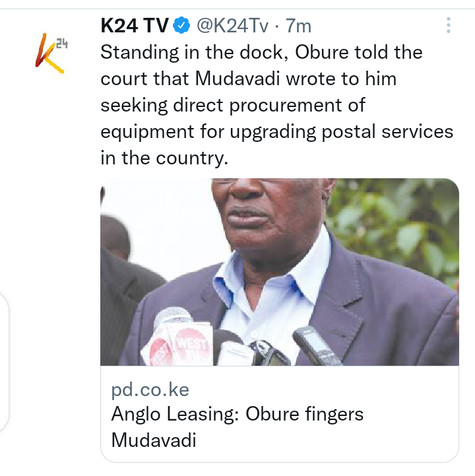Click the last tweet line 'in the country.'
475x476 pixels.
pos(164,158)
